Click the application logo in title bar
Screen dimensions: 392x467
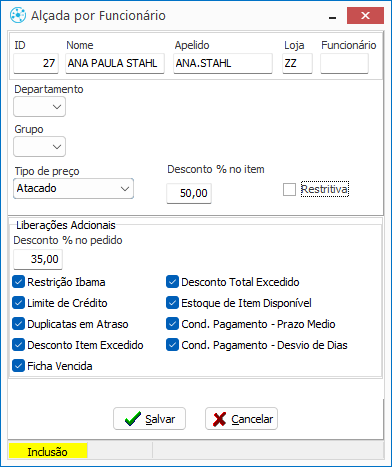[x=18, y=15]
